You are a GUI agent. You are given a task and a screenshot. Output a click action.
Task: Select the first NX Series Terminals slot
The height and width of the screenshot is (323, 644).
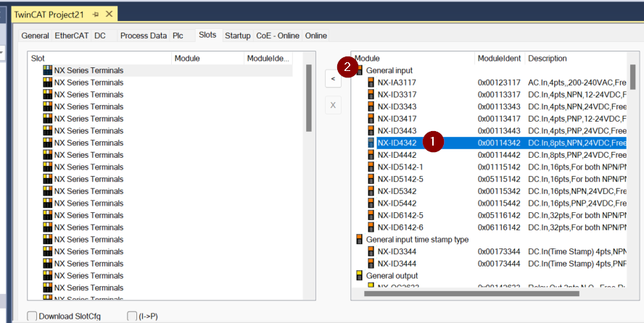pos(160,70)
